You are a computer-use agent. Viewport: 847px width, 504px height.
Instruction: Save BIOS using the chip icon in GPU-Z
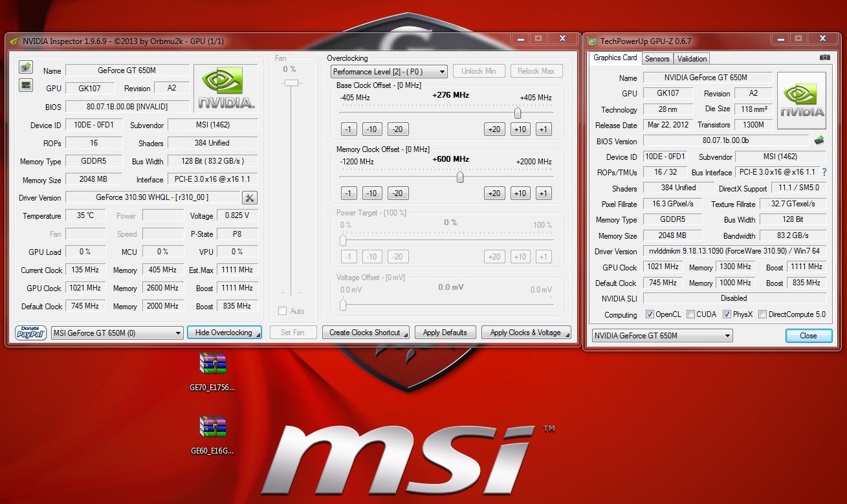[819, 140]
